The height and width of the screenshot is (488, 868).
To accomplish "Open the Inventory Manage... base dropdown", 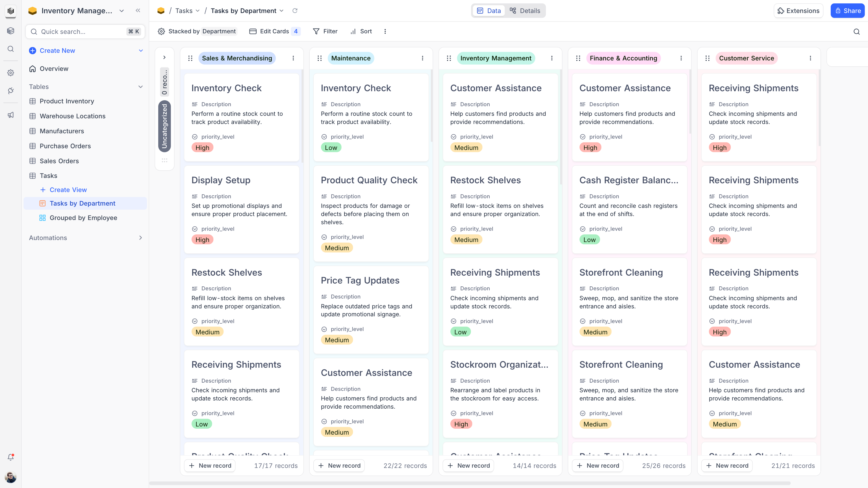I will [x=122, y=11].
